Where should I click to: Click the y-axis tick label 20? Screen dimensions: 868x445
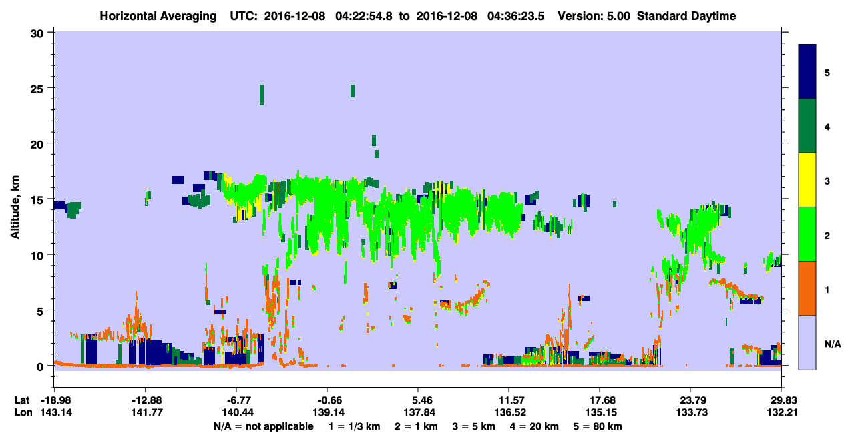click(39, 143)
